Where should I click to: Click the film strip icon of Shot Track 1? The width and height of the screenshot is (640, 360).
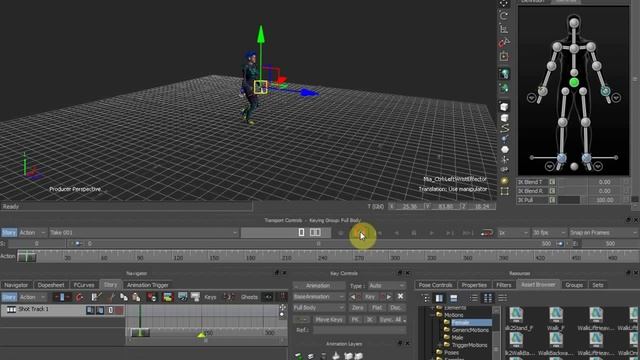coord(11,310)
